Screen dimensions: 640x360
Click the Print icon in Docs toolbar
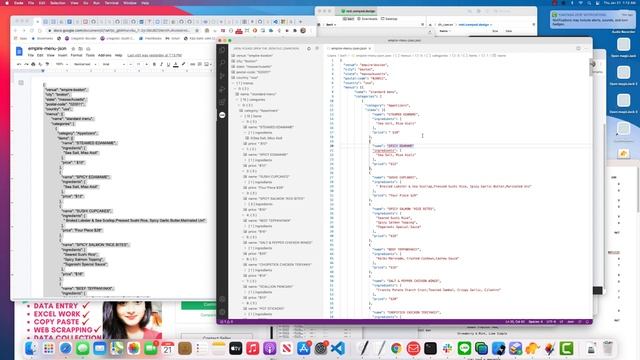click(x=33, y=64)
